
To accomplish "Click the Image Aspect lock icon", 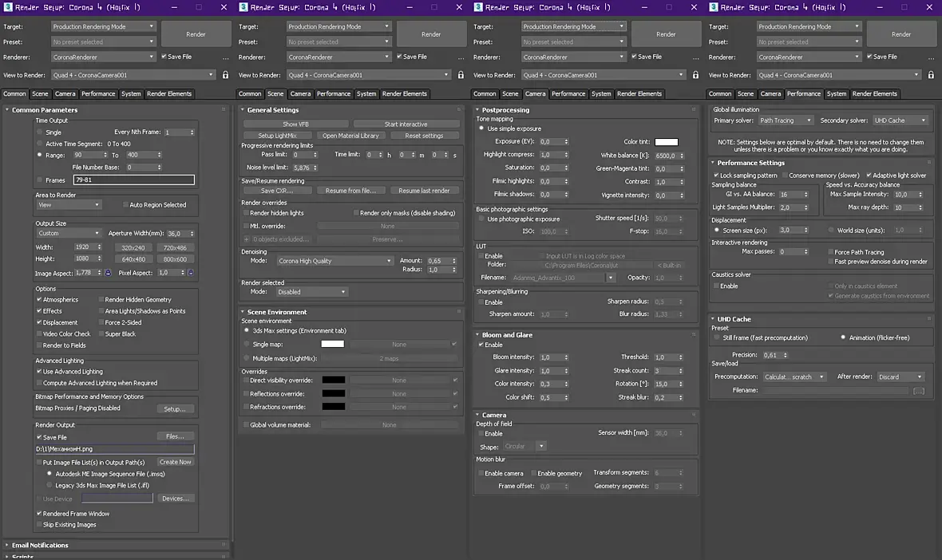I will [108, 273].
